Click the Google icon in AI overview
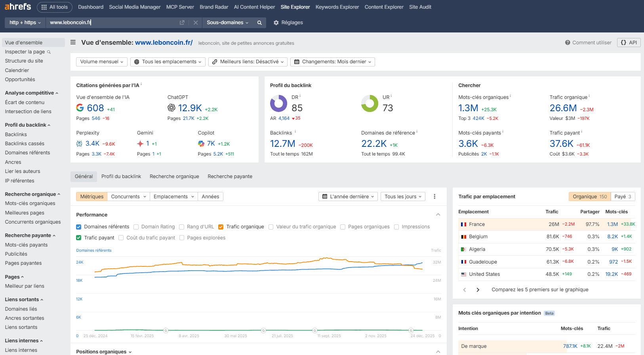644x355 pixels. pyautogui.click(x=80, y=108)
